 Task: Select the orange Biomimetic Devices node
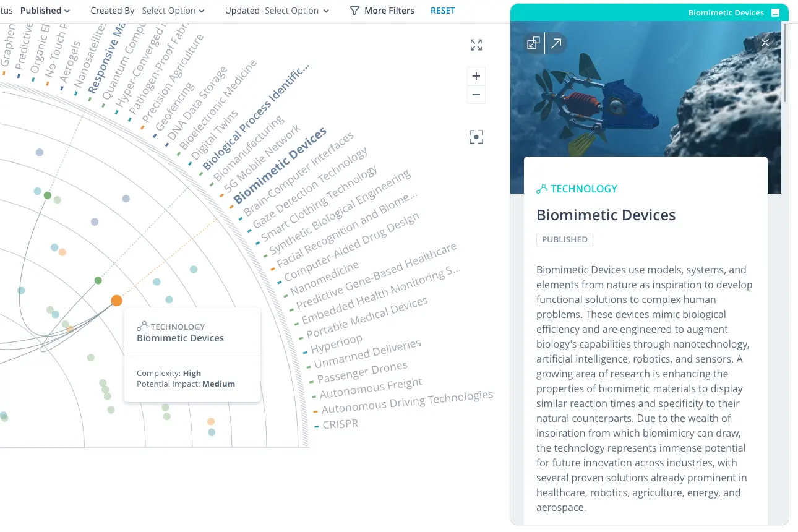pos(116,301)
